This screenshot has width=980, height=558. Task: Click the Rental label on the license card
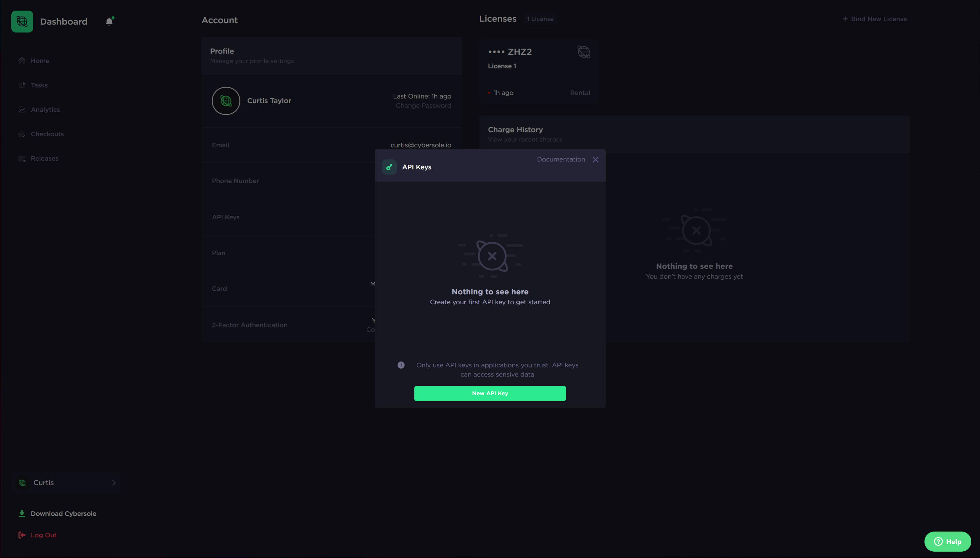(580, 93)
